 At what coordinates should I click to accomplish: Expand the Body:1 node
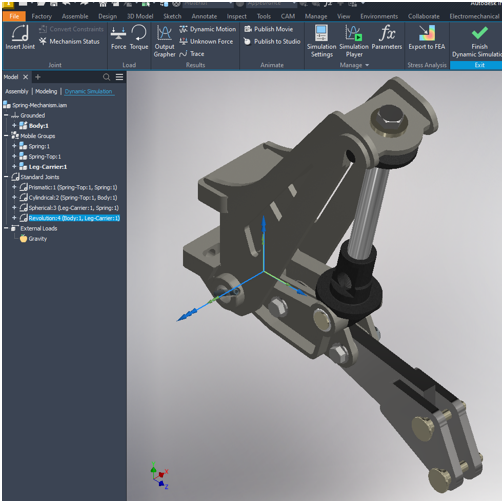[x=14, y=126]
